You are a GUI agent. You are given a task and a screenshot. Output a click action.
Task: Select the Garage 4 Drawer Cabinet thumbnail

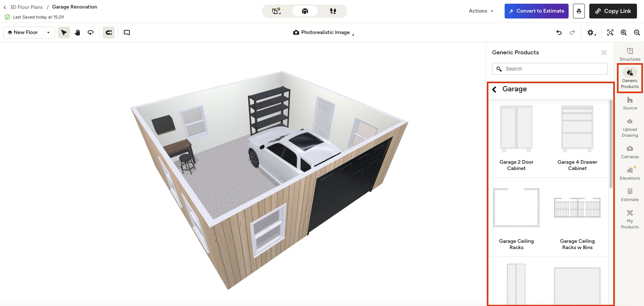click(x=577, y=129)
